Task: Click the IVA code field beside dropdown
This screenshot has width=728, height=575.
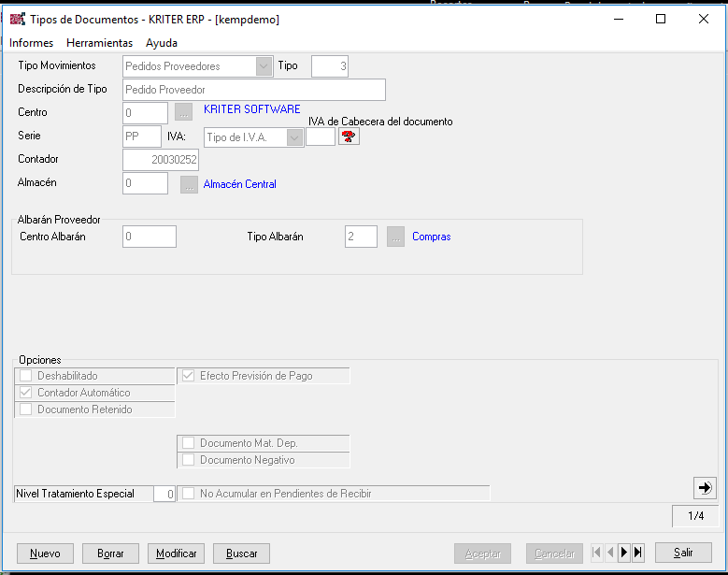Action: 321,137
